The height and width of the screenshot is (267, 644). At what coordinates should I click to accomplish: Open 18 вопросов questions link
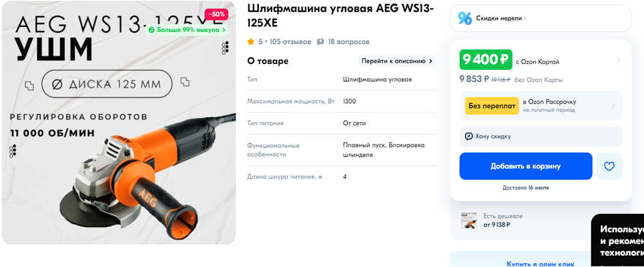coord(349,42)
